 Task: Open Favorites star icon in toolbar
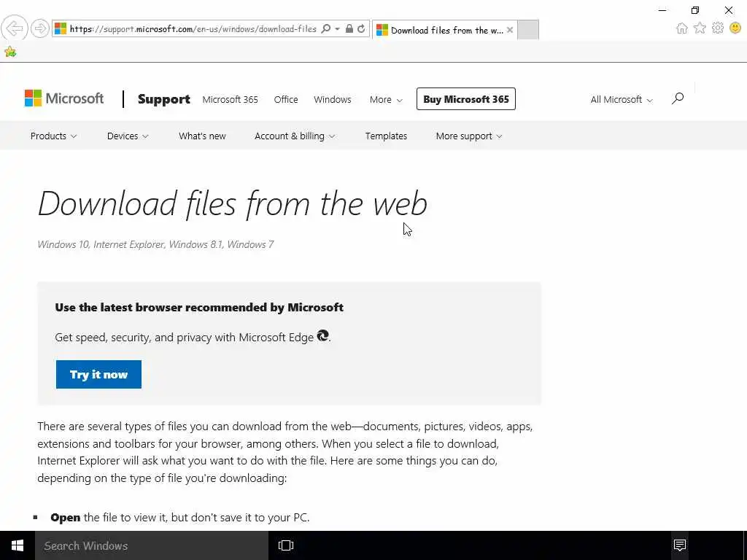700,28
